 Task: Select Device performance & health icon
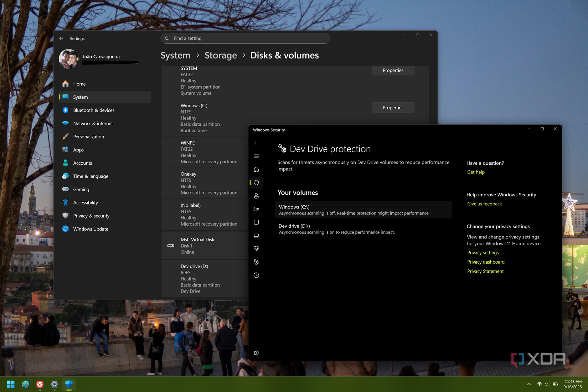pyautogui.click(x=256, y=248)
